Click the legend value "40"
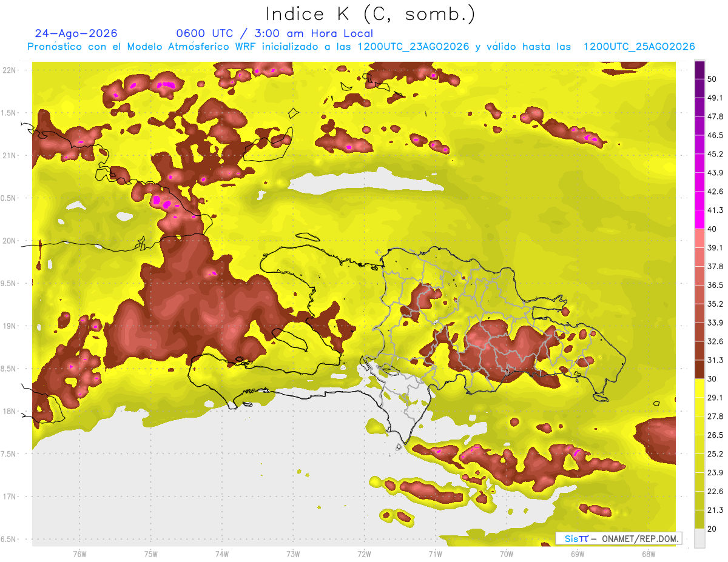The height and width of the screenshot is (562, 728). point(712,229)
